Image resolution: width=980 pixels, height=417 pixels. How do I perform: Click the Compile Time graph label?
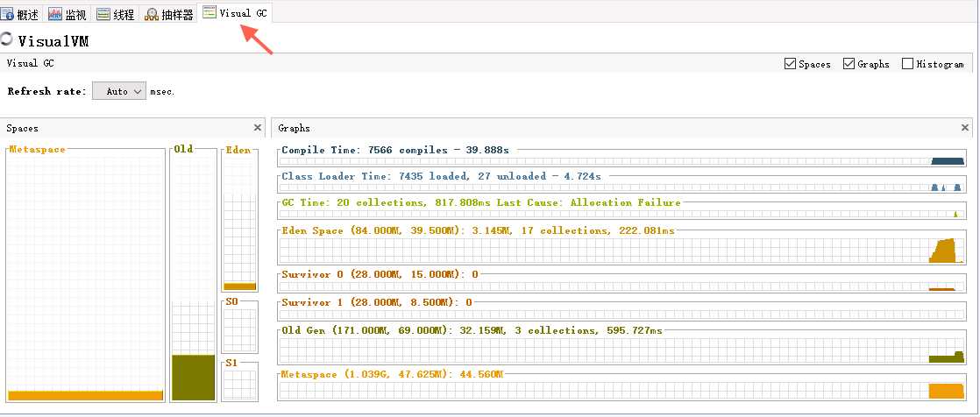click(x=395, y=150)
